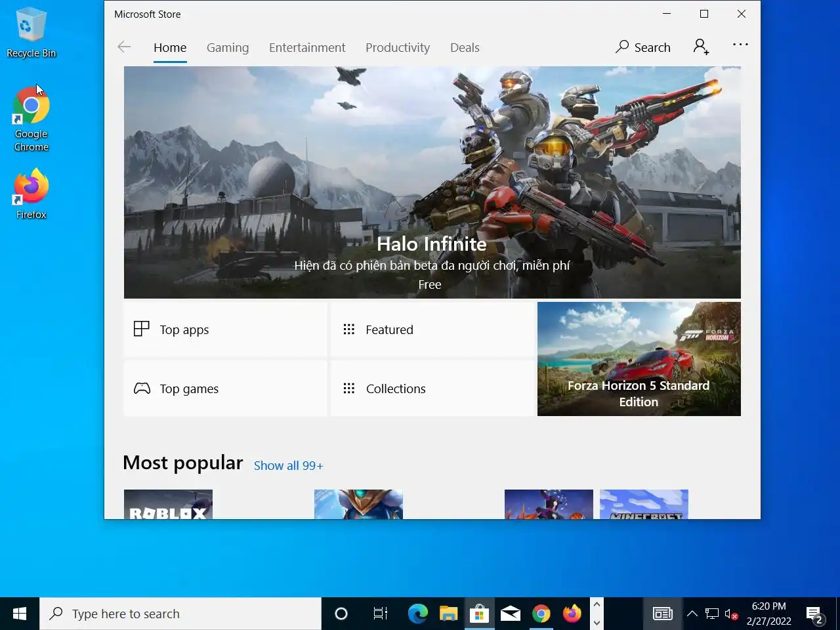
Task: Open the Entertainment tab
Action: click(x=307, y=47)
